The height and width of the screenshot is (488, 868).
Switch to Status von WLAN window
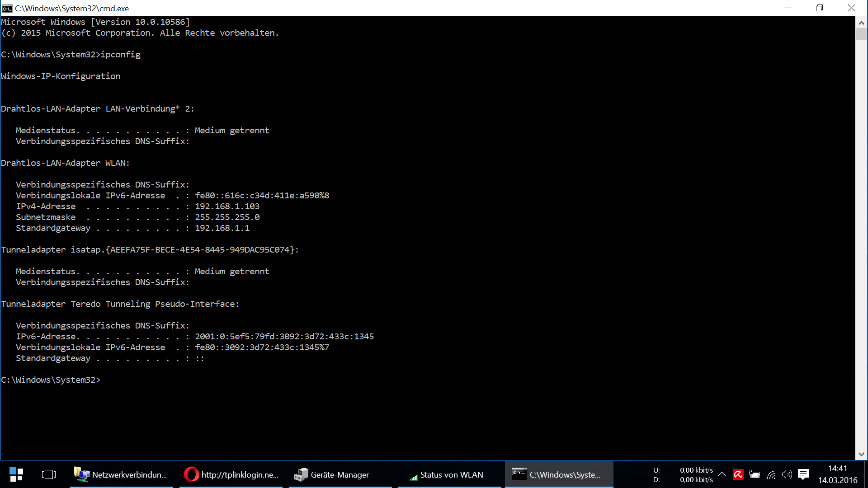(x=449, y=474)
